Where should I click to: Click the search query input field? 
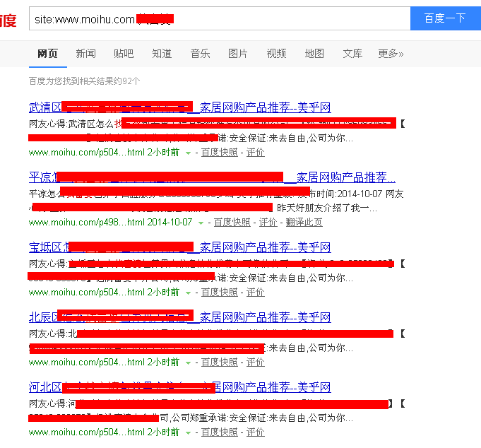click(220, 18)
